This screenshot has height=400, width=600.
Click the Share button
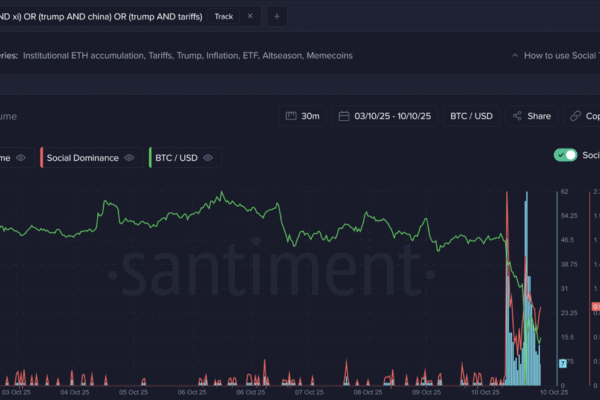[531, 116]
